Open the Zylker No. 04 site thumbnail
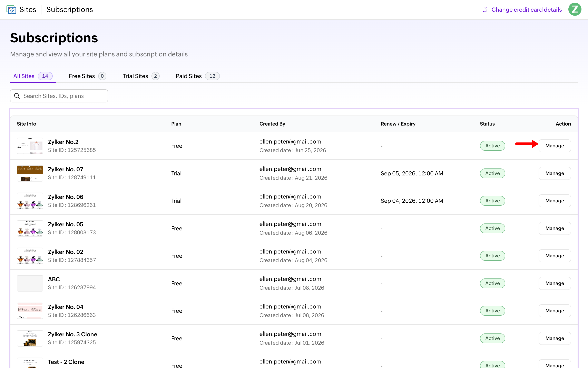This screenshot has width=588, height=368. tap(30, 311)
